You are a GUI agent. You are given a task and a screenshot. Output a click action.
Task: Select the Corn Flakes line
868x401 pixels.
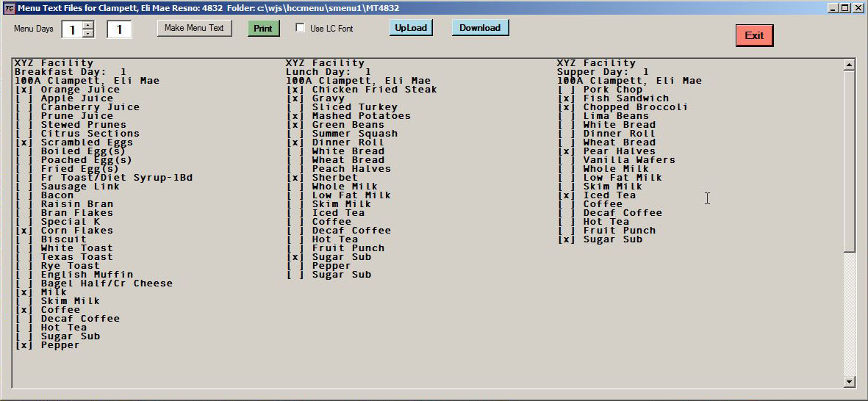(64, 231)
